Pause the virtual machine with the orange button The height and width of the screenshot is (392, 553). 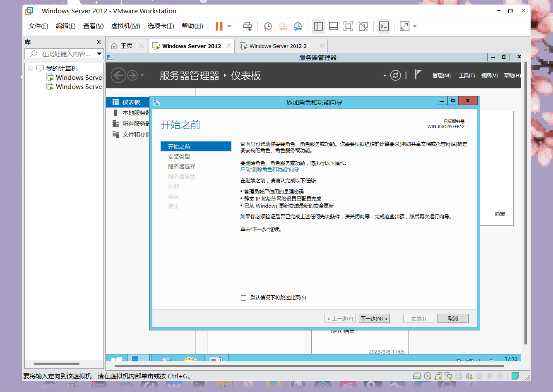(219, 26)
